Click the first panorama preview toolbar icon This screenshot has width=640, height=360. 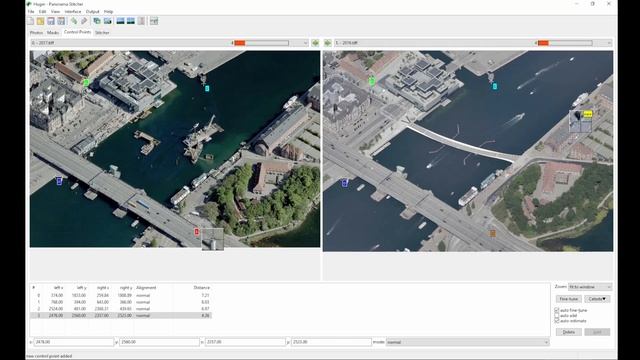pyautogui.click(x=120, y=21)
